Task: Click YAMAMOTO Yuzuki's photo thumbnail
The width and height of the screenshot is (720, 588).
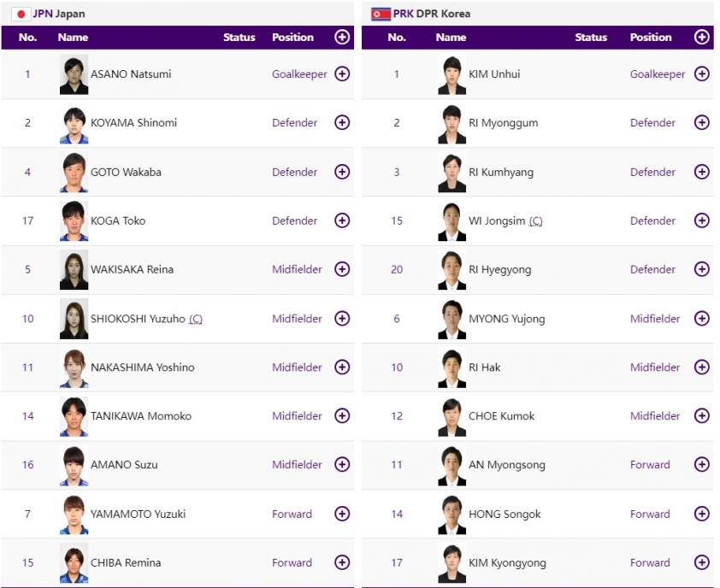Action: pyautogui.click(x=74, y=514)
